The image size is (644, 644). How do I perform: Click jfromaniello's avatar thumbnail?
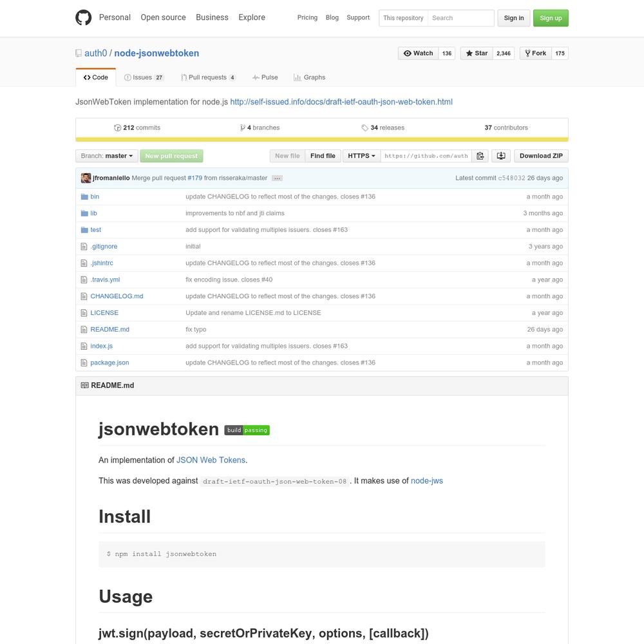point(86,178)
